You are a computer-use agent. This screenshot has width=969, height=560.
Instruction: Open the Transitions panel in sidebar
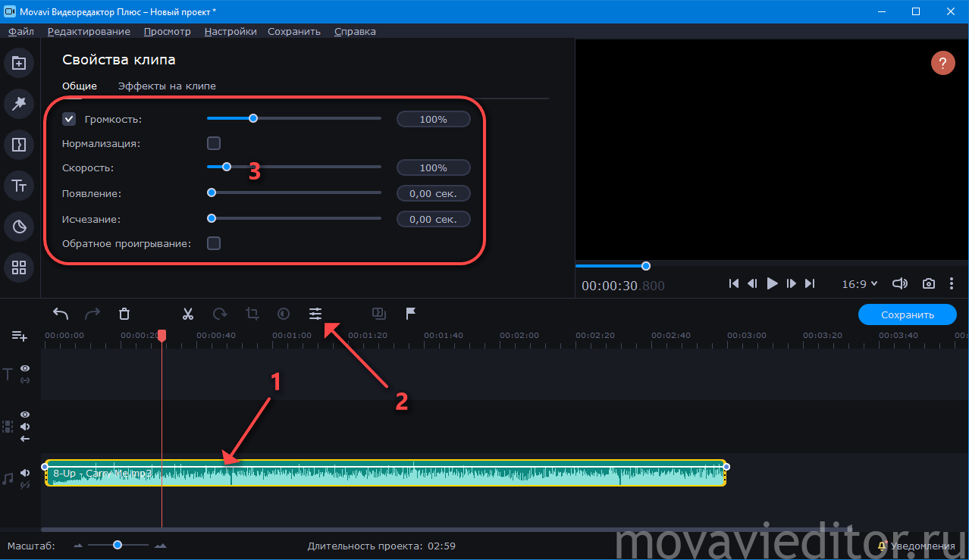click(19, 145)
